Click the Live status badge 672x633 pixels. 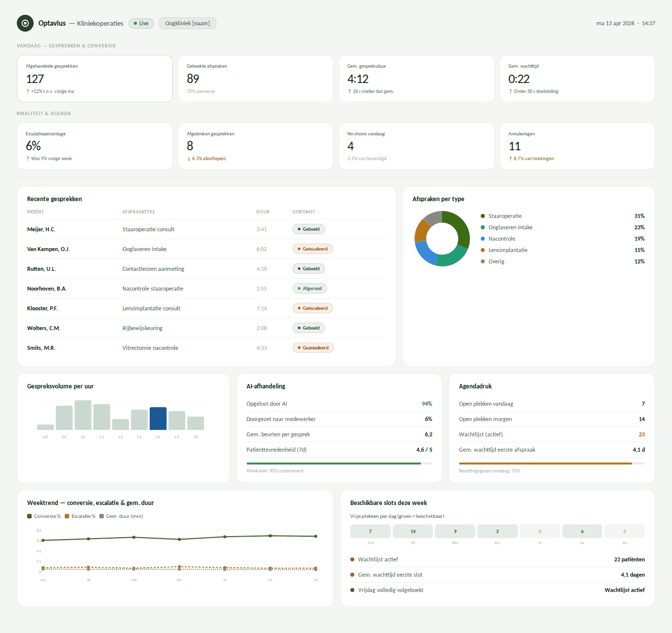(x=141, y=23)
